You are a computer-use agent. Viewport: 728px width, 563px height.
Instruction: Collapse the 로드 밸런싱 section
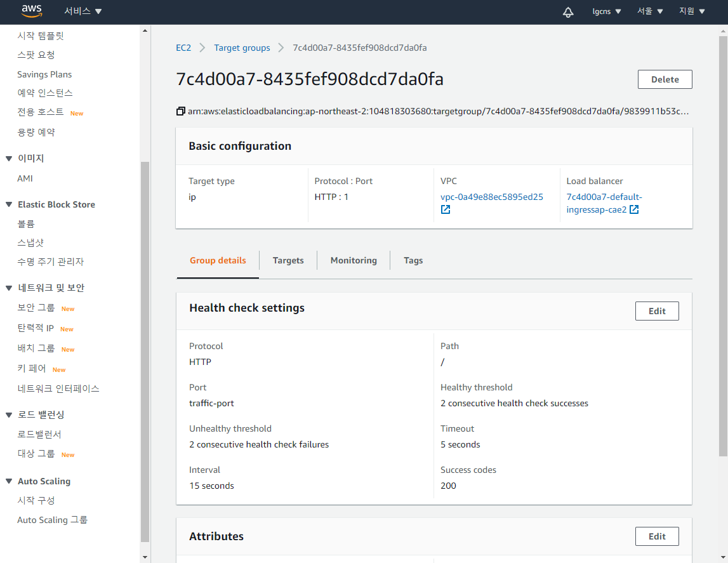pos(9,414)
